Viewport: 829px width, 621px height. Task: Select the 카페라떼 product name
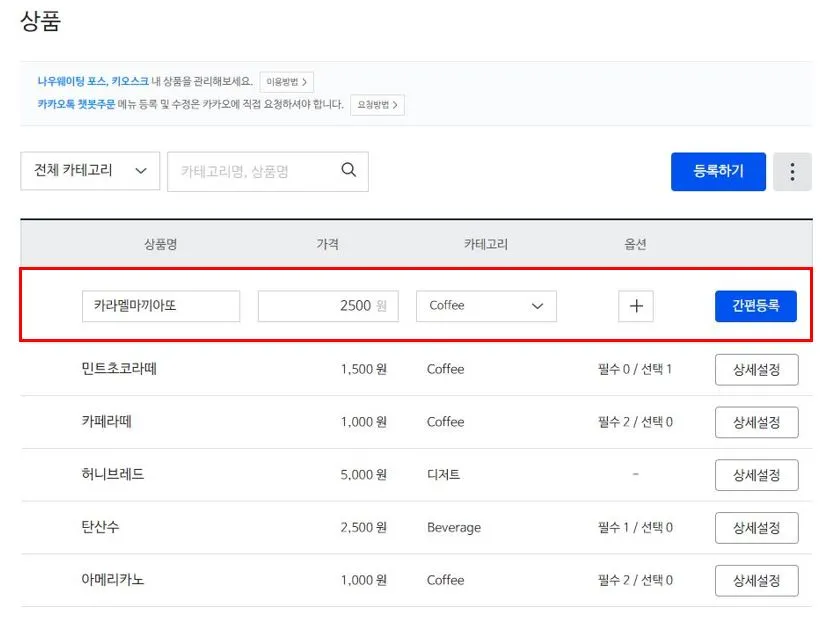click(x=106, y=421)
